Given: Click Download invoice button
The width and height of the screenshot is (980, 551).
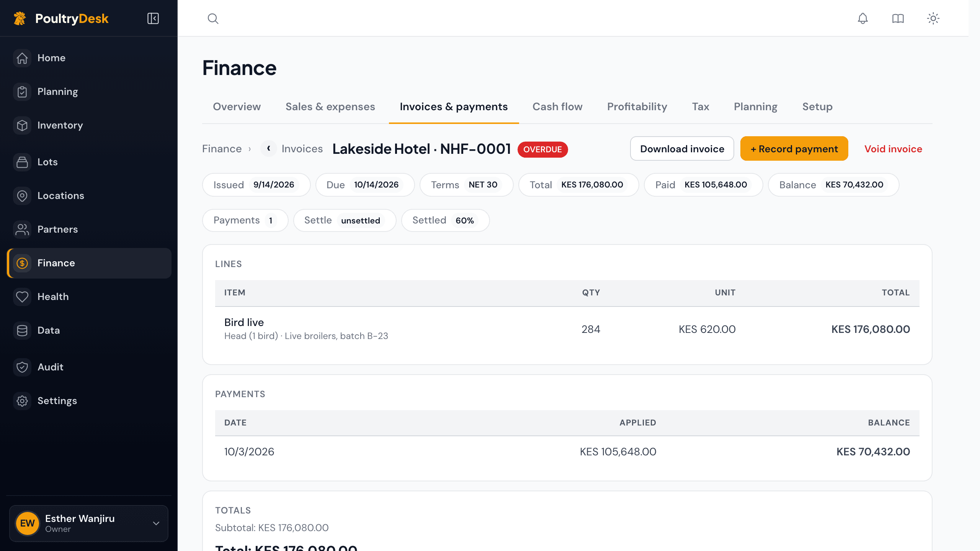Looking at the screenshot, I should (682, 149).
